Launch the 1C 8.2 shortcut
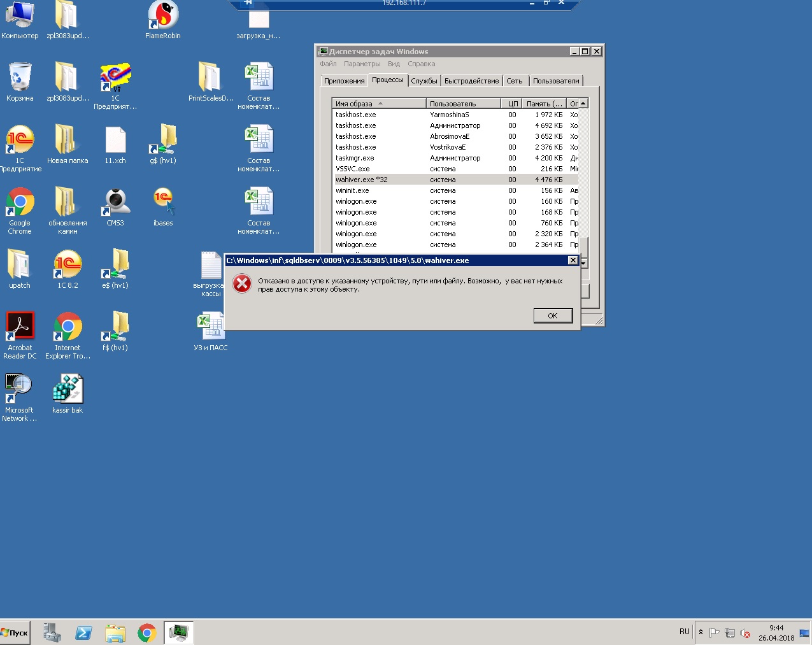This screenshot has width=812, height=645. pos(68,269)
